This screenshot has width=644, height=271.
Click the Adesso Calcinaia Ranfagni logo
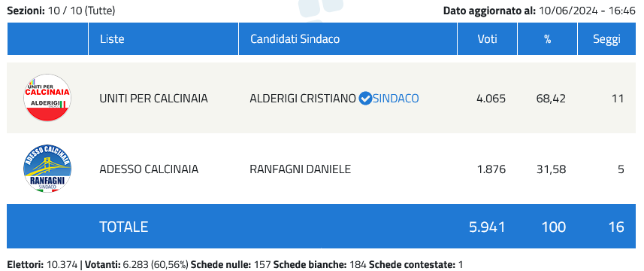[47, 169]
